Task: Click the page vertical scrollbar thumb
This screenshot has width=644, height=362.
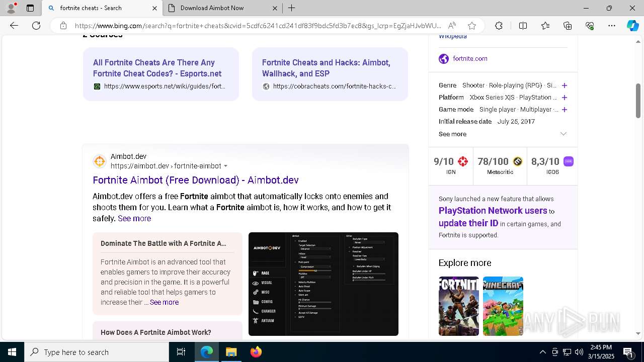Action: [x=638, y=101]
